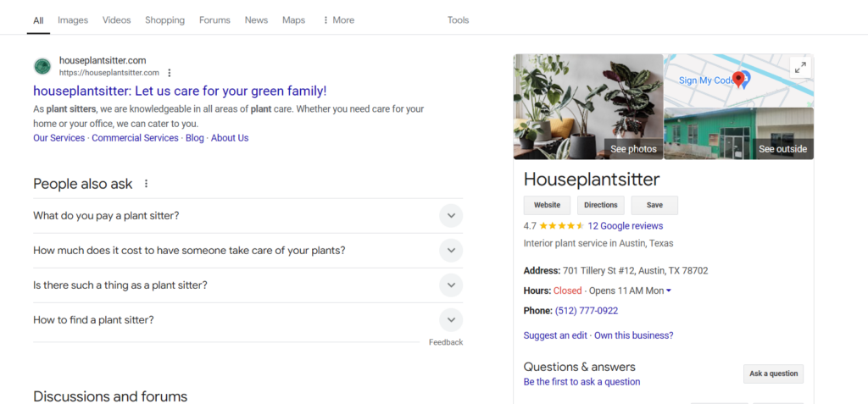
Task: Switch to the News tab
Action: click(x=256, y=20)
